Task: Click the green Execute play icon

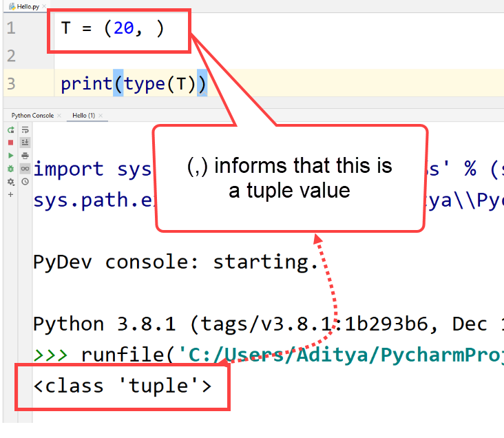Action: click(x=10, y=156)
